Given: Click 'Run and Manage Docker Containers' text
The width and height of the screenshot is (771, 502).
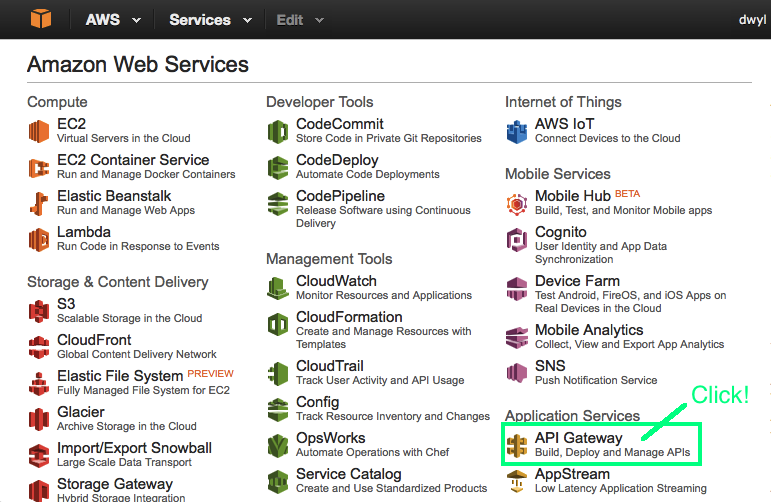Looking at the screenshot, I should click(146, 175).
